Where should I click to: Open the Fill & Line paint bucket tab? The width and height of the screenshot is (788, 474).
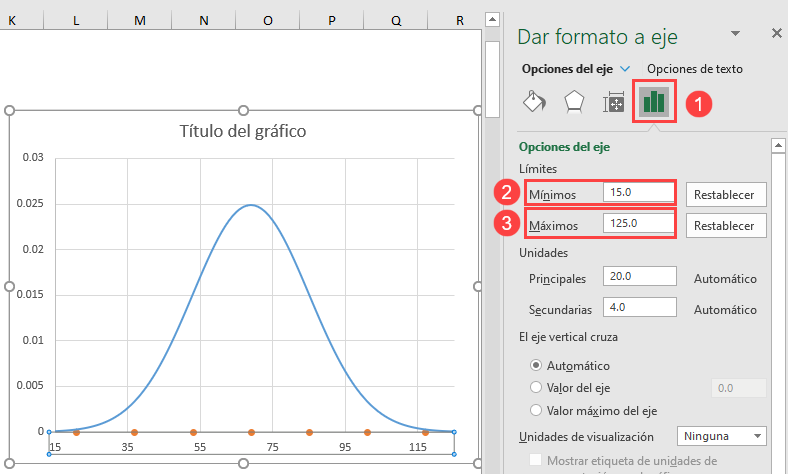[x=534, y=102]
